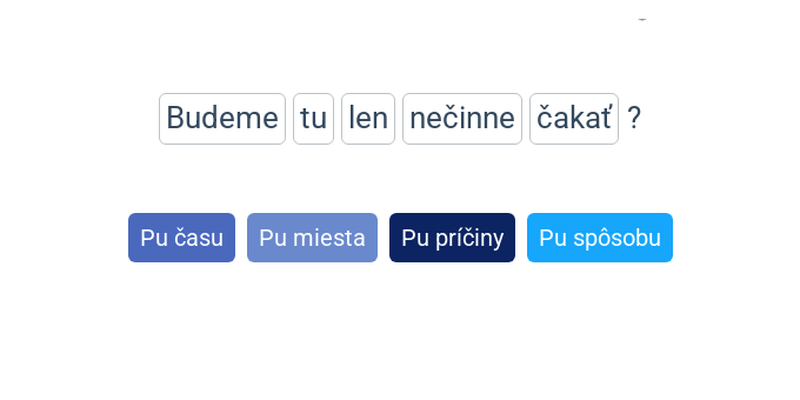
Task: Click the word "čakať"
Action: coord(574,118)
